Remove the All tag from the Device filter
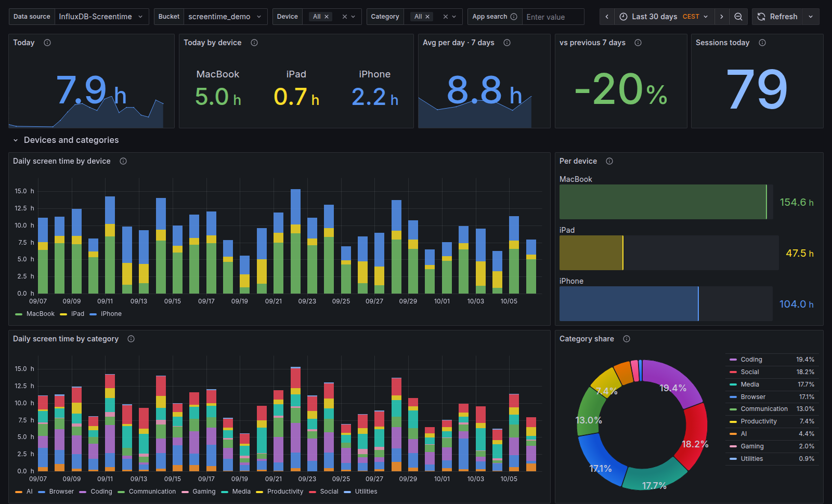The height and width of the screenshot is (504, 832). click(x=327, y=17)
